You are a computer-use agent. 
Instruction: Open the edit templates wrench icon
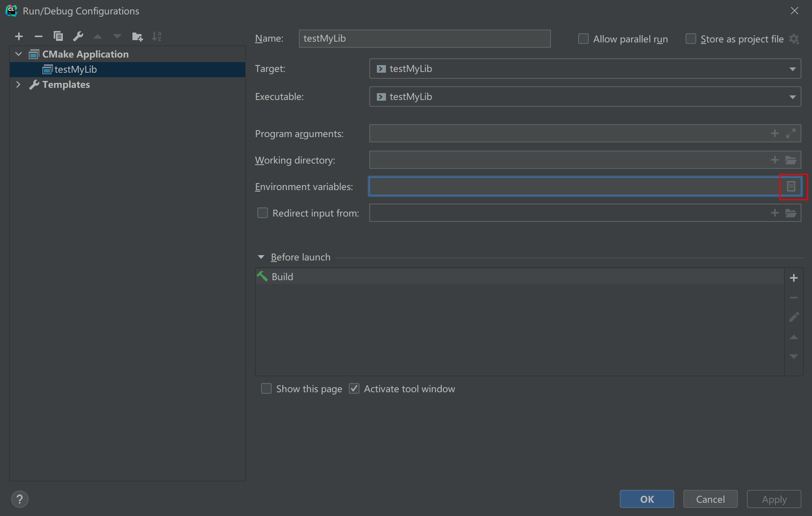(78, 36)
